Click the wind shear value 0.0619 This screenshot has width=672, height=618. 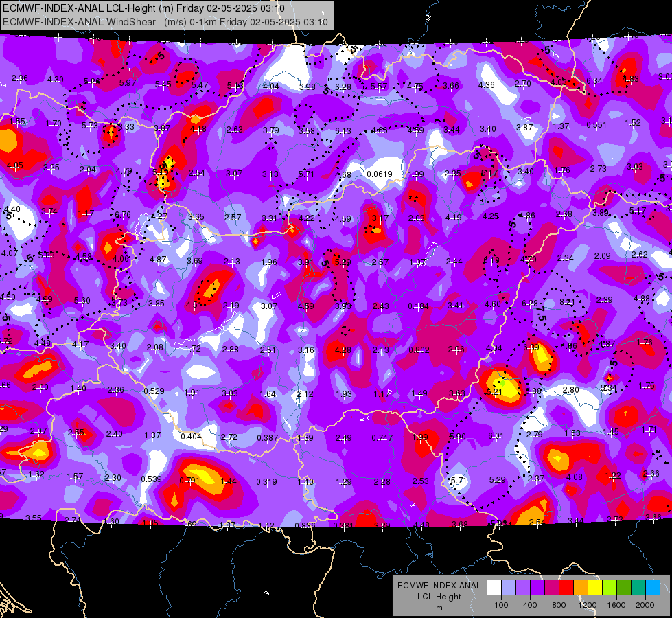[x=380, y=174]
